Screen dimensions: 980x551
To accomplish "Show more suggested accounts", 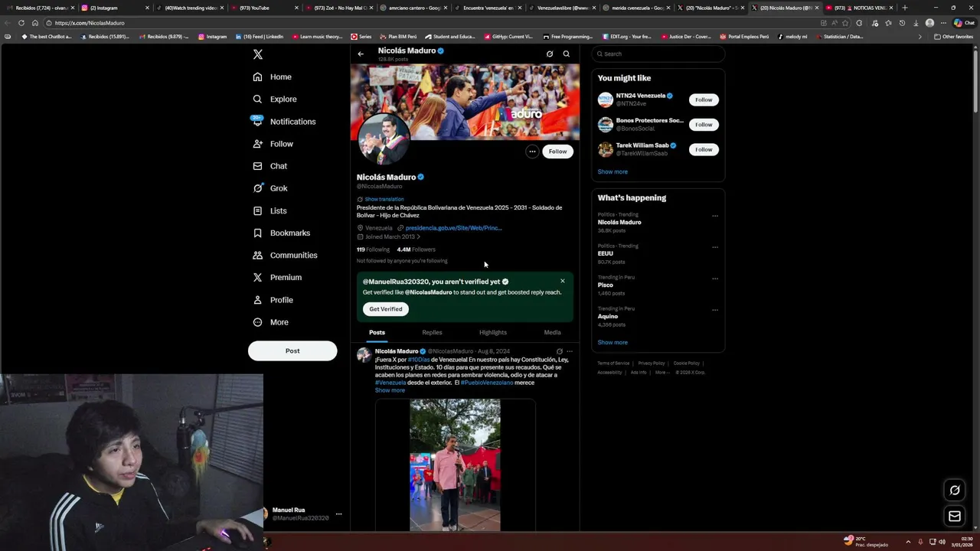I will click(612, 171).
